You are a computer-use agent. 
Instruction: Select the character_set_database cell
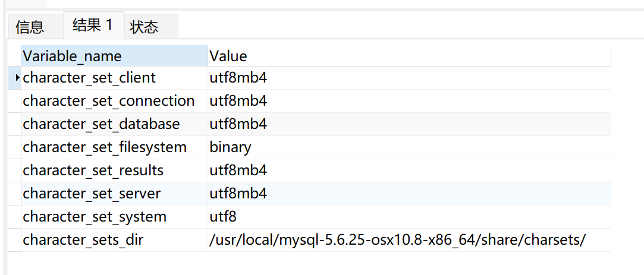(x=101, y=124)
